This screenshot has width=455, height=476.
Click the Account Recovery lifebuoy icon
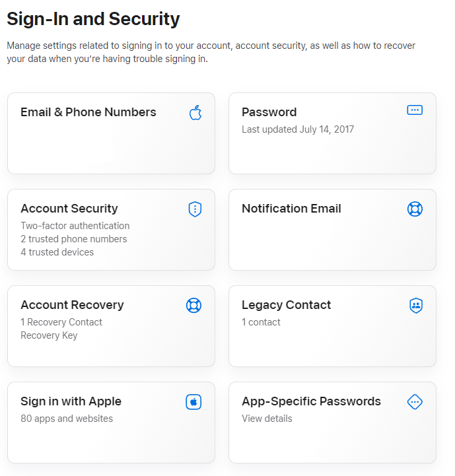pyautogui.click(x=193, y=306)
